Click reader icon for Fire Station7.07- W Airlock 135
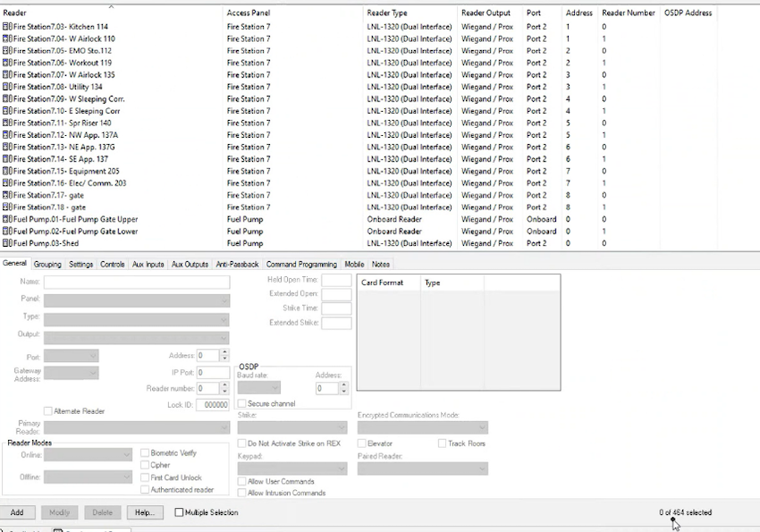The image size is (760, 532). [7, 75]
